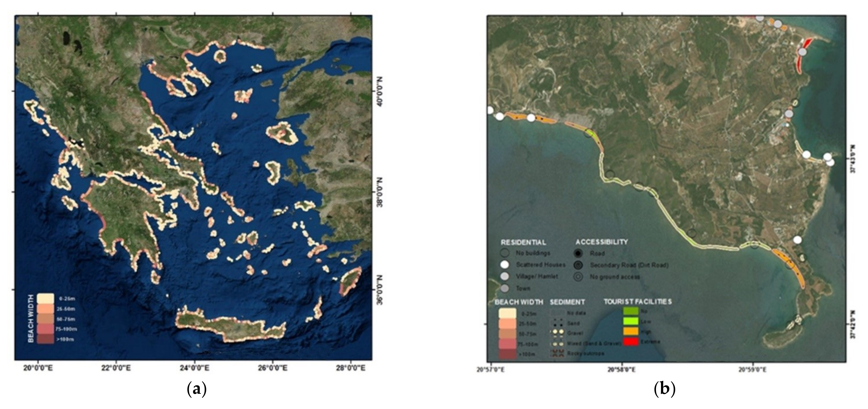Viewport: 868px width, 409px height.
Task: Click the Gravel sediment legend symbol
Action: pos(558,332)
